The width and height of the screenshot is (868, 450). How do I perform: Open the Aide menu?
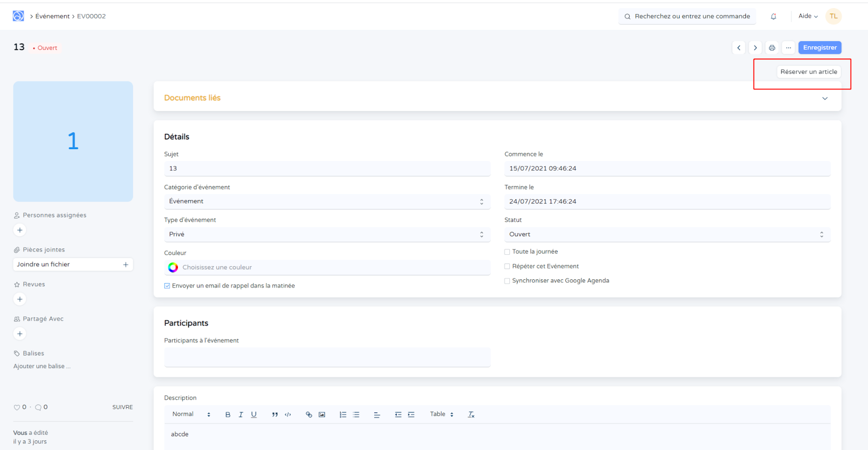pos(808,16)
